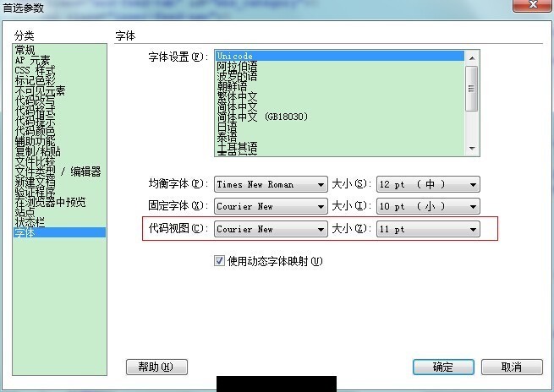Open the 固定字体 Courier New dropdown

point(271,206)
